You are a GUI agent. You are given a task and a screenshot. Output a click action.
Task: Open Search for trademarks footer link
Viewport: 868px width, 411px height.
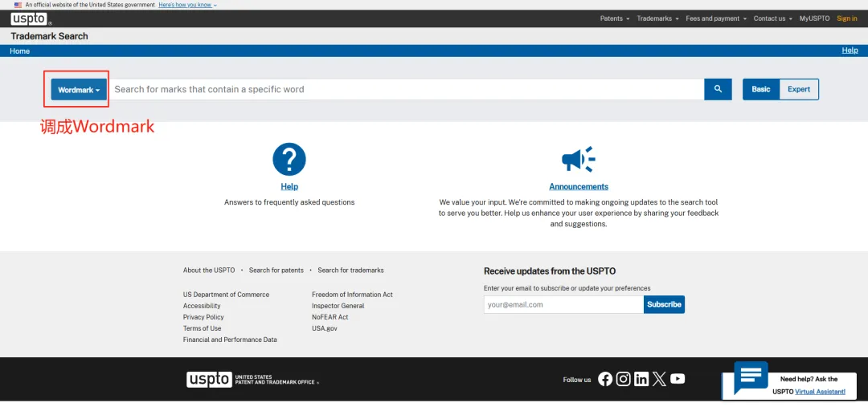coord(350,270)
